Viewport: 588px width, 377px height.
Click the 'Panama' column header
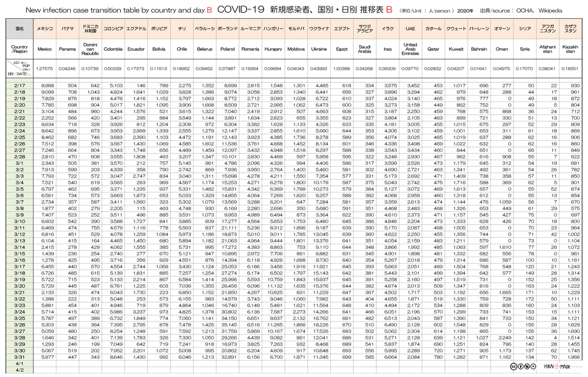click(68, 50)
